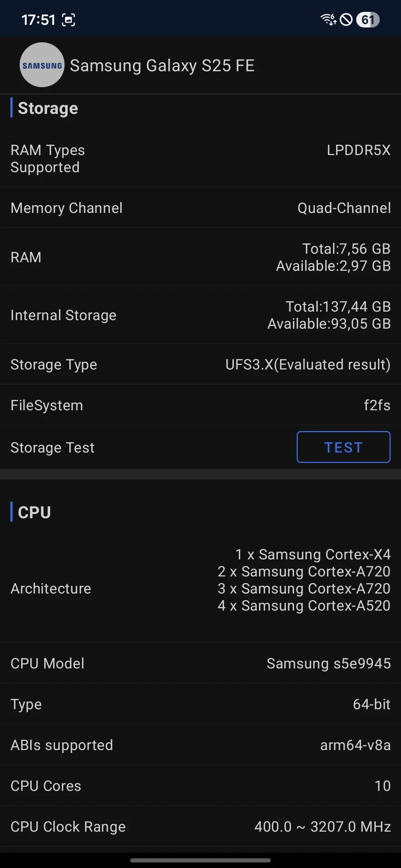Viewport: 401px width, 868px height.
Task: Tap the home gesture bar at bottom
Action: click(200, 860)
